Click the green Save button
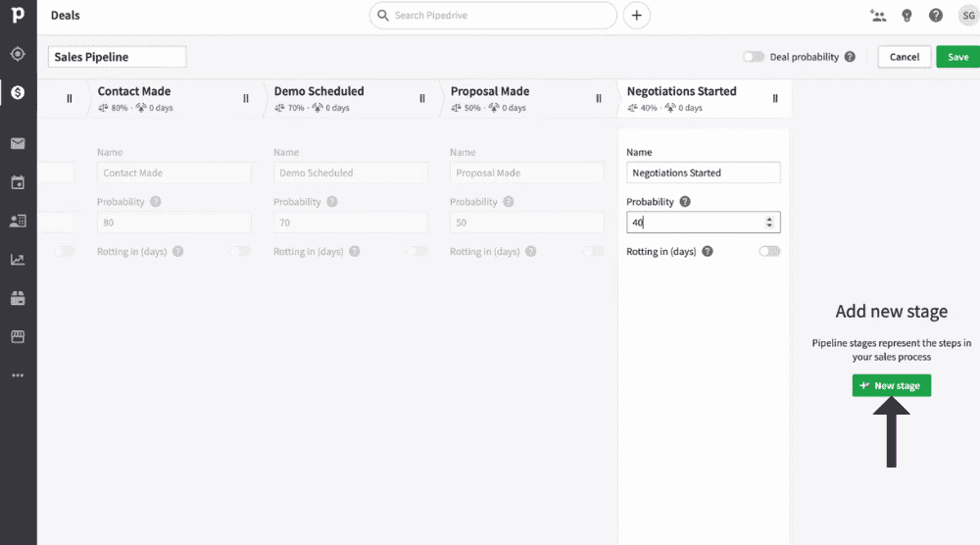Screen dimensions: 980x545 (957, 57)
